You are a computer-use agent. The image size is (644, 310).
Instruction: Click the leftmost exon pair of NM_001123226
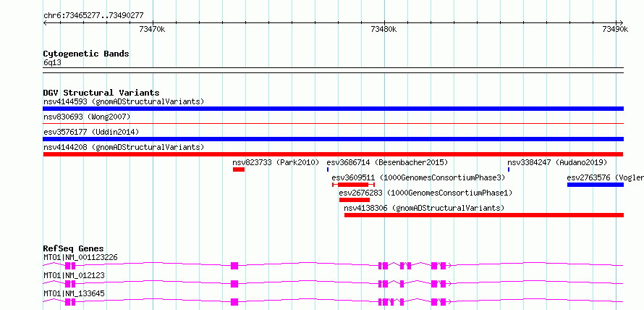[70, 266]
